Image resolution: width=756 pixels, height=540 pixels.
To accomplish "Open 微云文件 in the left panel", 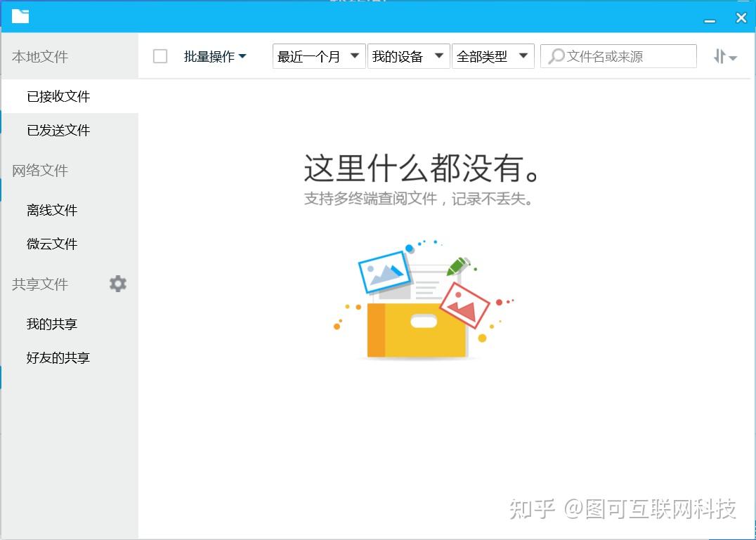I will coord(51,244).
